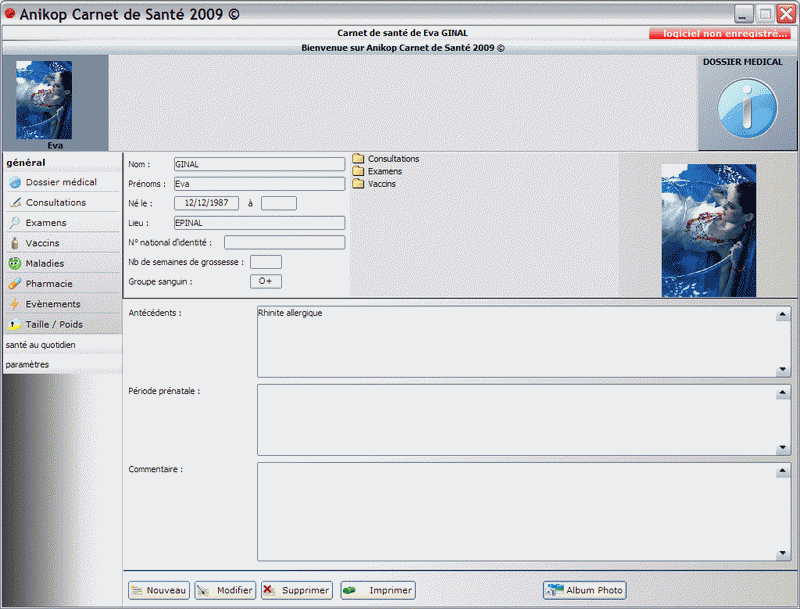
Task: Open the Vaccins sidebar entry
Action: pos(63,243)
